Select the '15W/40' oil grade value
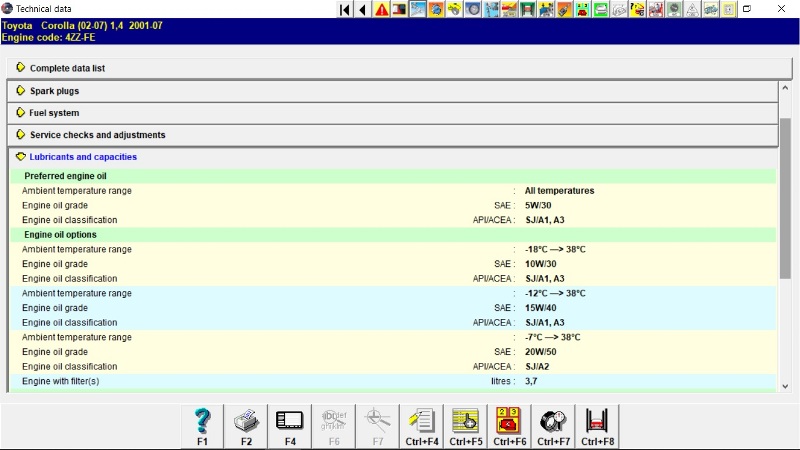The height and width of the screenshot is (450, 800). click(540, 308)
